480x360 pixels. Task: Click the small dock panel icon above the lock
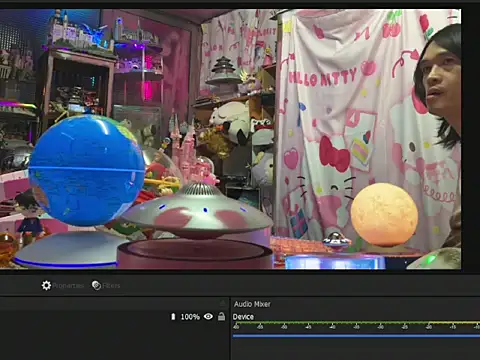[x=223, y=303]
